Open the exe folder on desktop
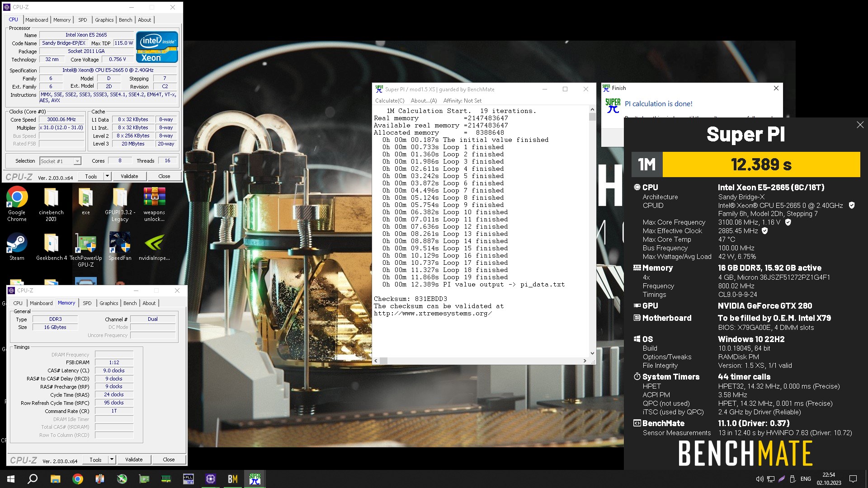The height and width of the screenshot is (488, 868). (85, 201)
